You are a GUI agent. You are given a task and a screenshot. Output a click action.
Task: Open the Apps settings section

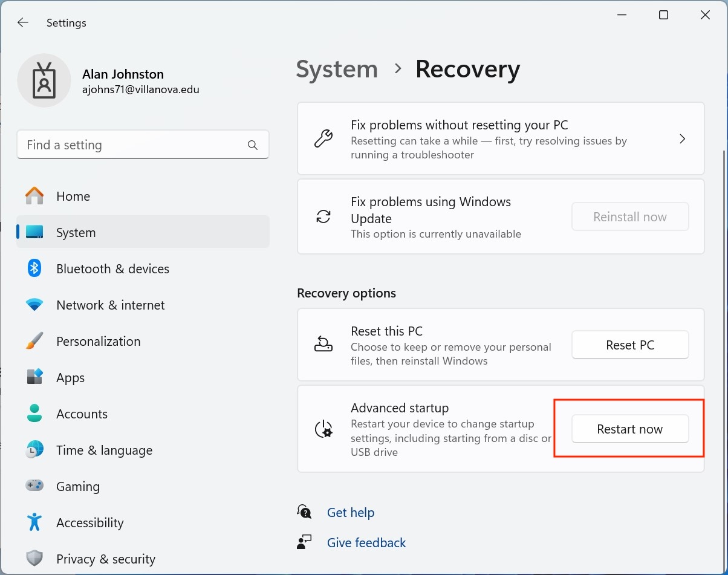[70, 378]
